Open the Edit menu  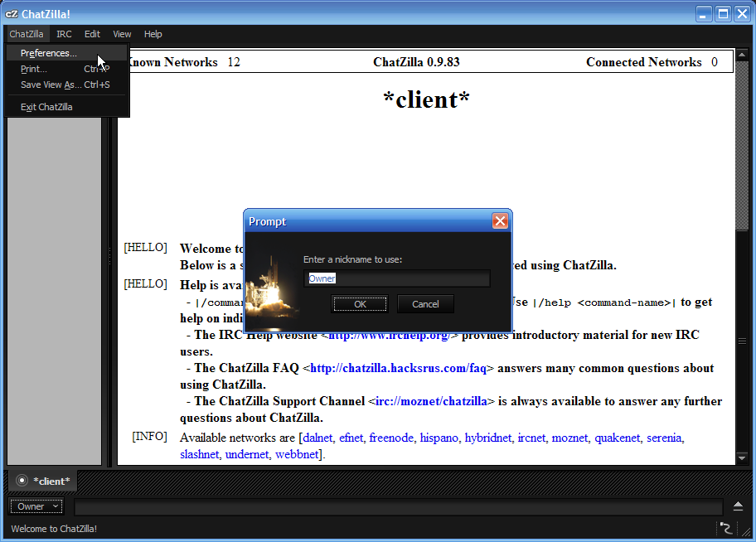click(x=92, y=34)
